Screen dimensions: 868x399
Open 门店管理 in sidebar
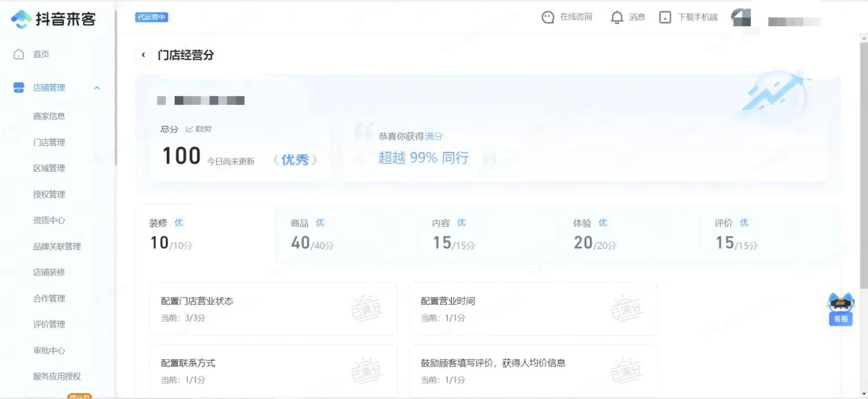pos(49,142)
